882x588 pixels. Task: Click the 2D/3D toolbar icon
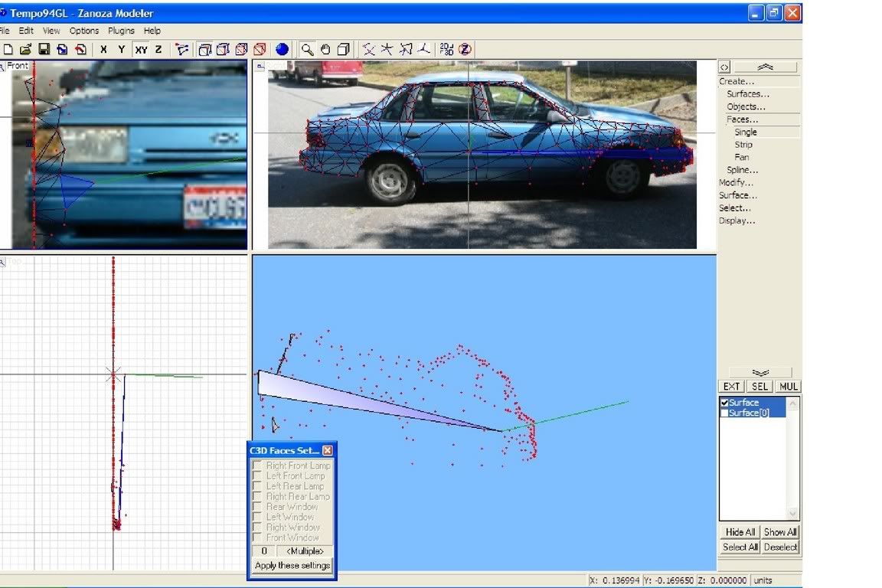446,50
